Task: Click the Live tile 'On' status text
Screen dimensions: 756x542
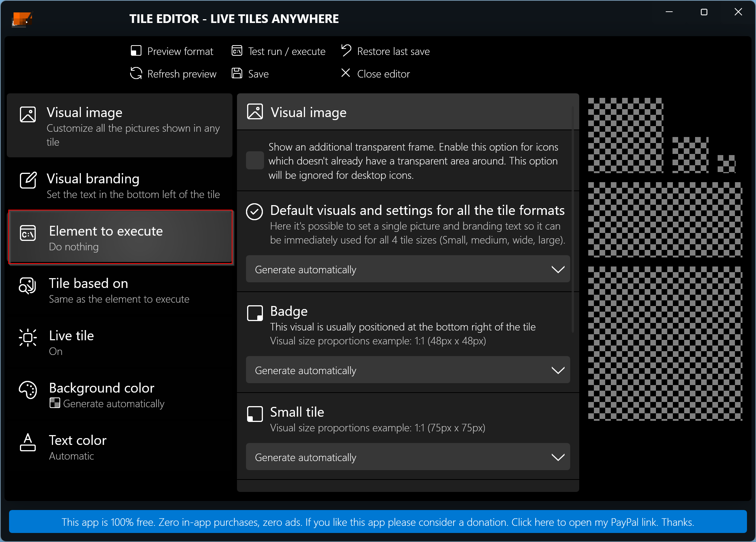Action: click(56, 352)
